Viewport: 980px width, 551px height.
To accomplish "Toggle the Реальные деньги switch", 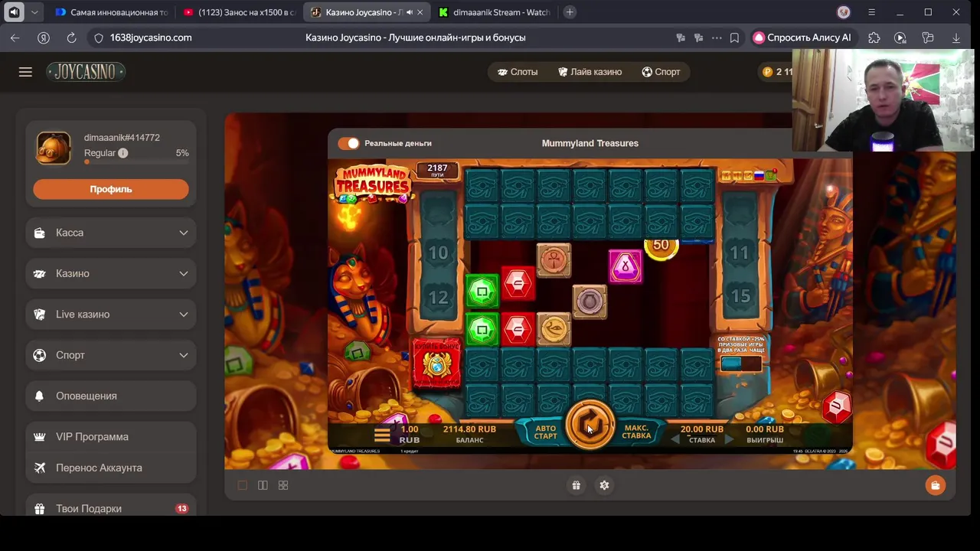I will click(x=348, y=143).
